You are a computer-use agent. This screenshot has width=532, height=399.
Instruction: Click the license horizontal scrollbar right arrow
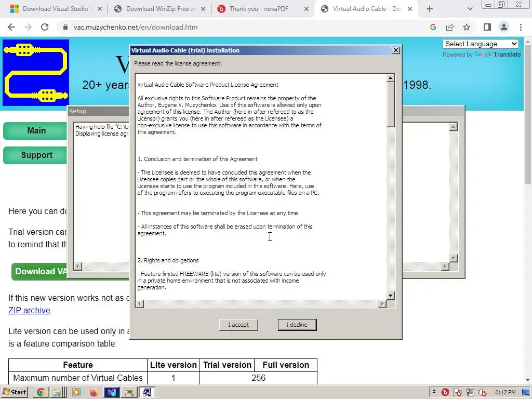point(382,303)
